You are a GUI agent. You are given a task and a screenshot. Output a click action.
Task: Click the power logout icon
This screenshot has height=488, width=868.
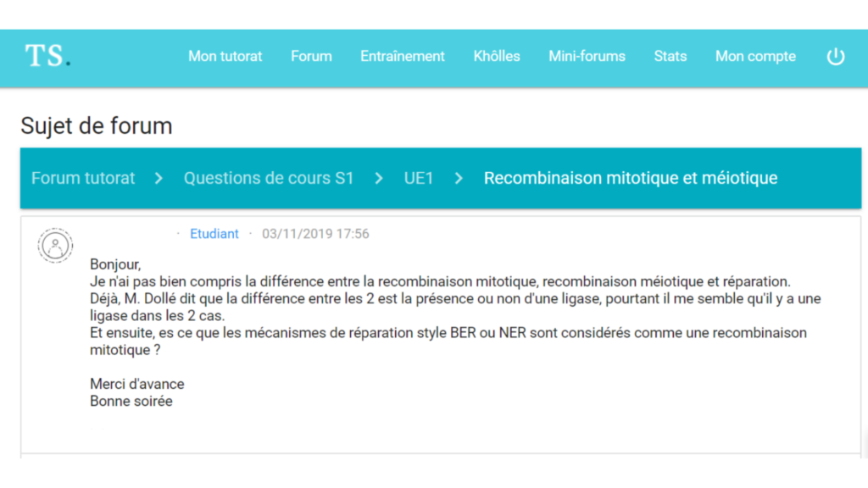point(835,57)
